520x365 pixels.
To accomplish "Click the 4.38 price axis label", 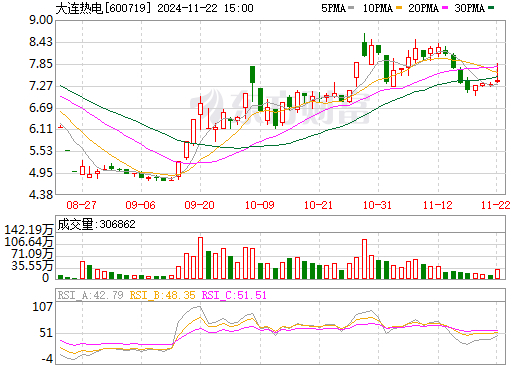I will (41, 195).
